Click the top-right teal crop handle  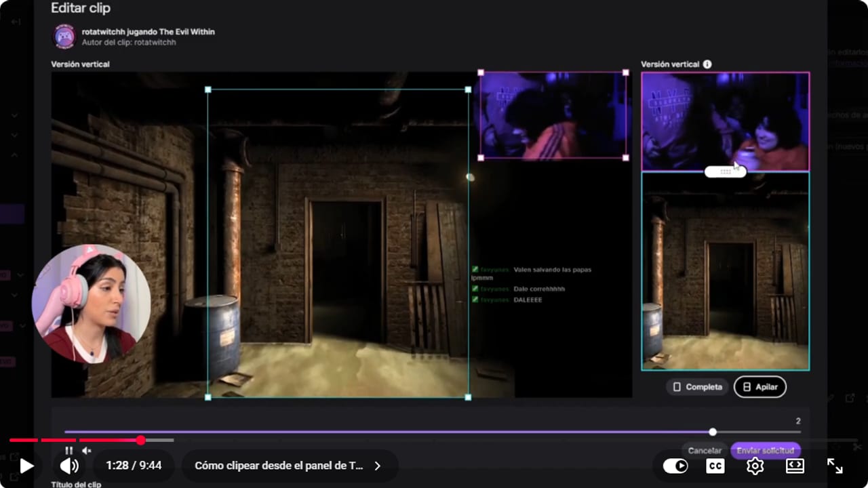(x=468, y=89)
